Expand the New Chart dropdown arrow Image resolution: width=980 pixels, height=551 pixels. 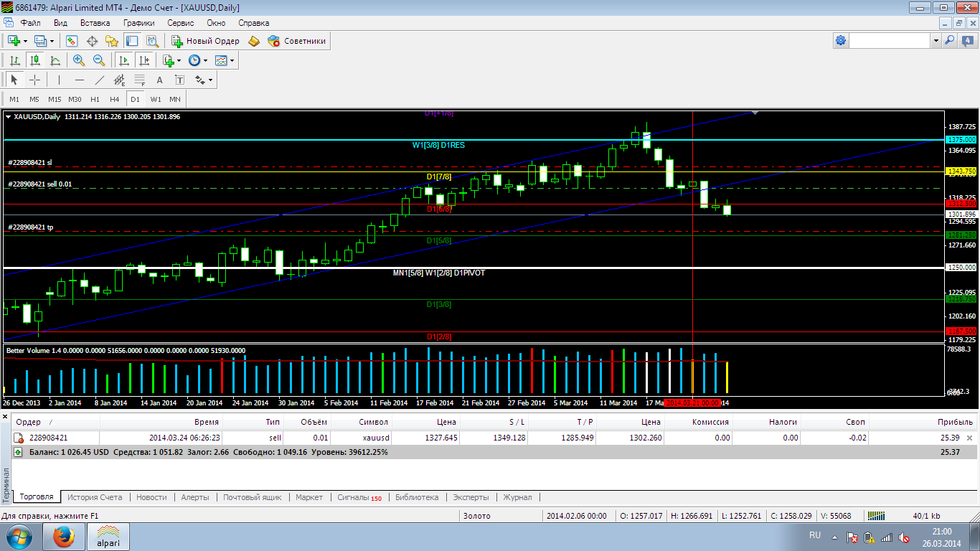(25, 41)
